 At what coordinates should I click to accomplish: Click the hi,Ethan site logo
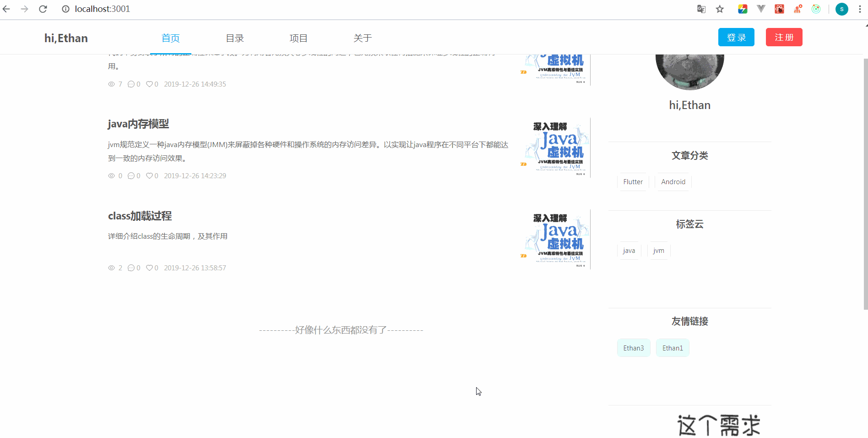pyautogui.click(x=66, y=38)
